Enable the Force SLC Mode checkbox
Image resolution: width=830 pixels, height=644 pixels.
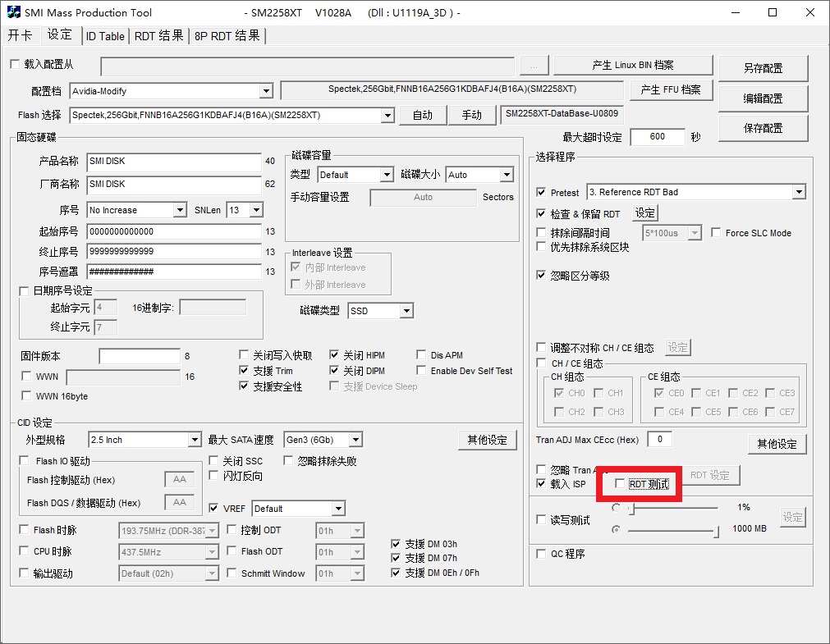click(716, 233)
